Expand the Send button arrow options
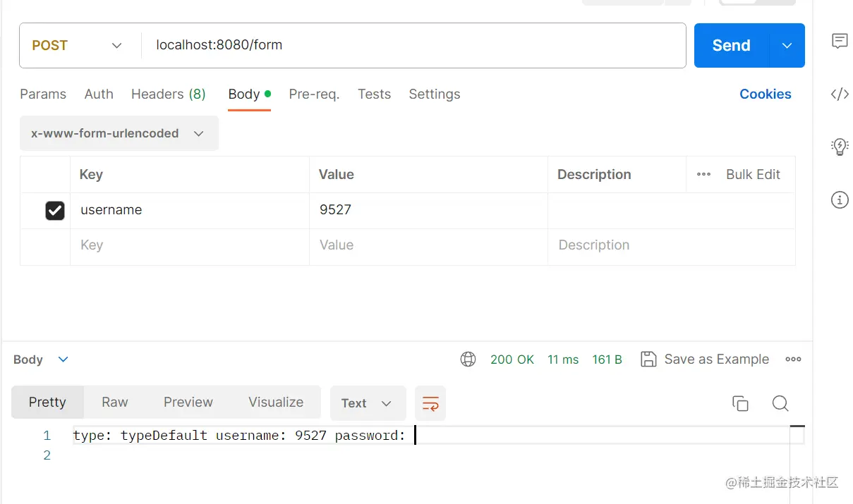 [x=787, y=46]
